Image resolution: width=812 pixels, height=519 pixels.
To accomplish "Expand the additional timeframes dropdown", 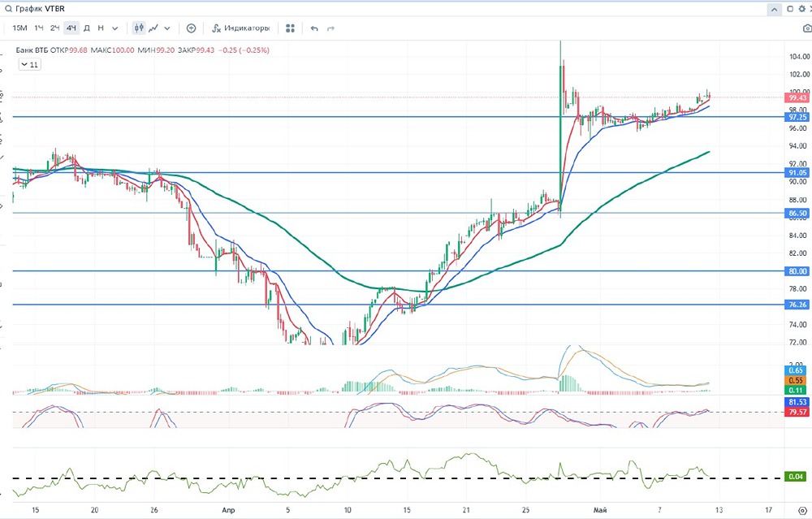I will 115,28.
